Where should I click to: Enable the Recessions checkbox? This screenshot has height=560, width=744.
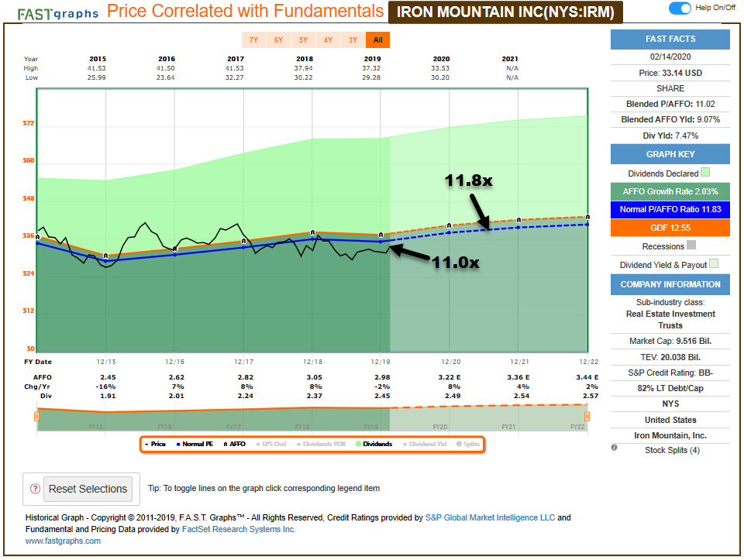[691, 245]
